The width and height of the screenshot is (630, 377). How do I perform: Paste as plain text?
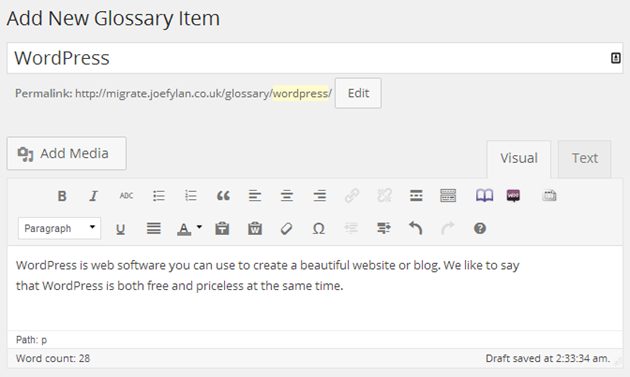222,228
